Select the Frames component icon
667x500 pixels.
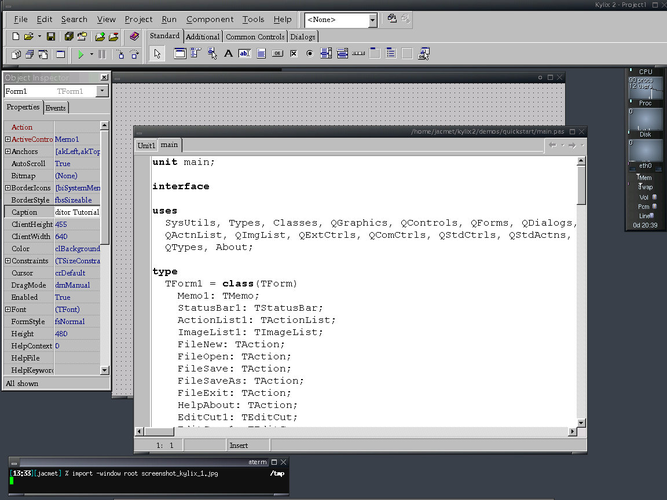[180, 54]
